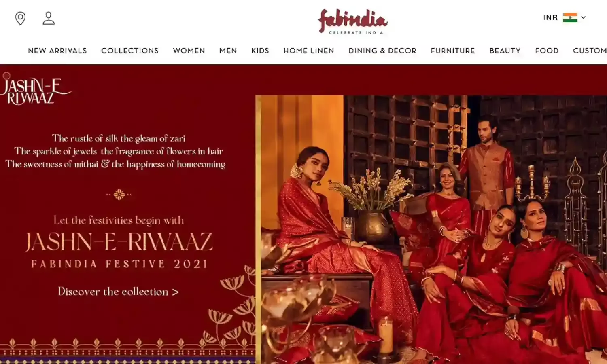Click the Discover the collection link
This screenshot has height=364, width=607.
(x=118, y=292)
